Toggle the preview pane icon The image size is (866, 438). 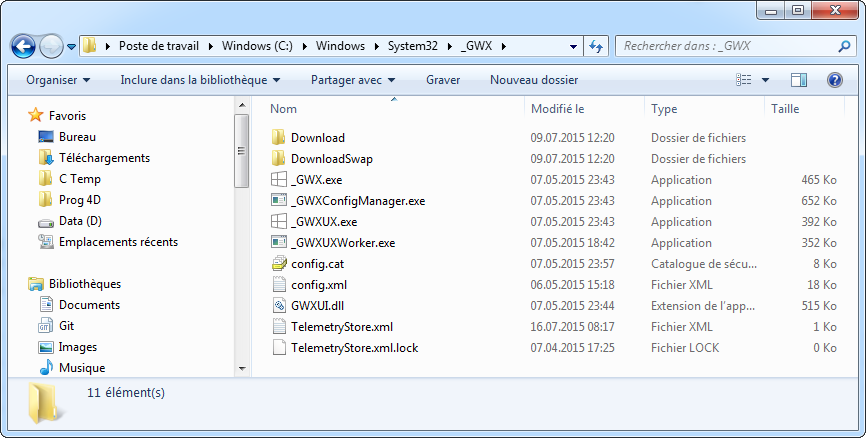[799, 80]
